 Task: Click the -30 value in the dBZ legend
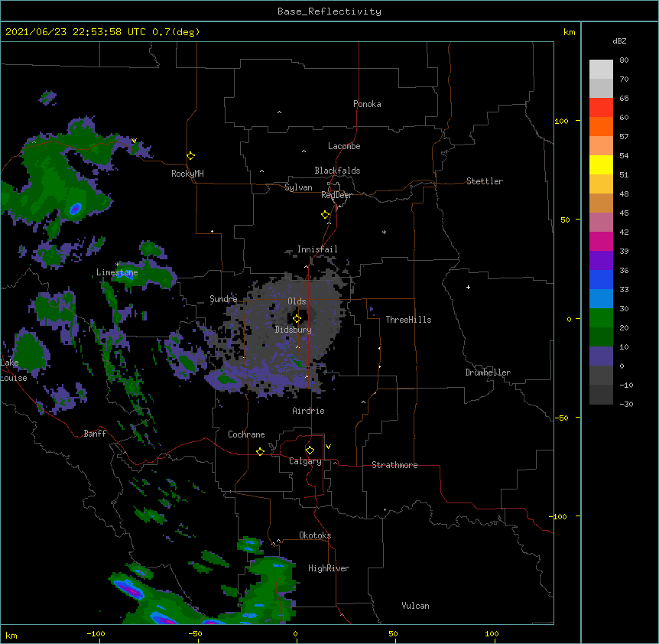[626, 405]
